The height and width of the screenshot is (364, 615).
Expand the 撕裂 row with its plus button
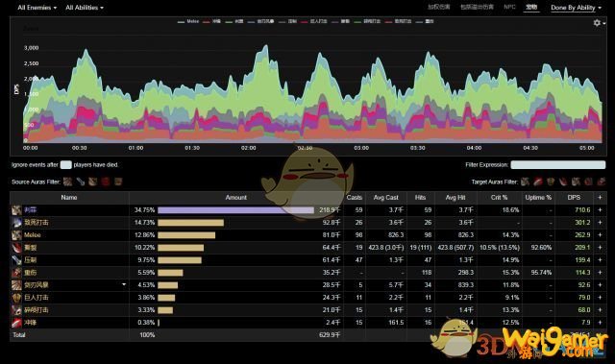pyautogui.click(x=600, y=248)
